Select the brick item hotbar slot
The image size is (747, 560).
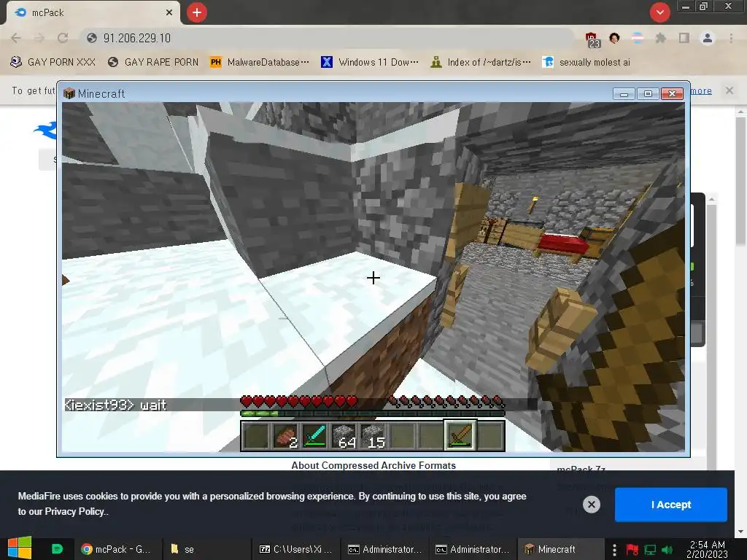tap(285, 436)
